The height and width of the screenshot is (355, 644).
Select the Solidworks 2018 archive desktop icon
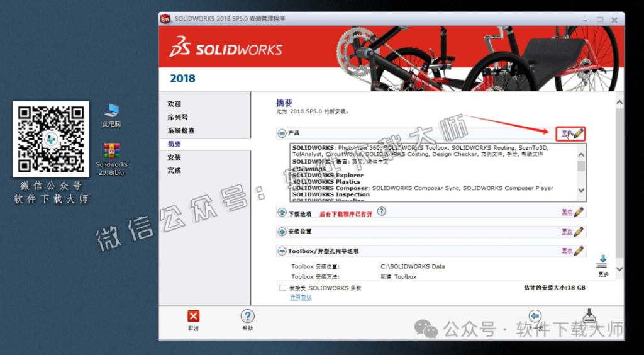112,159
